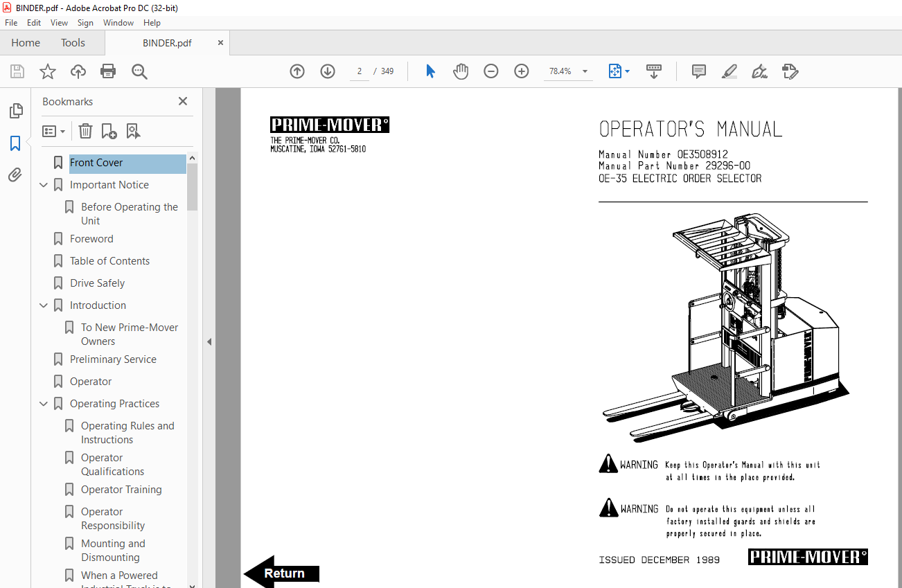Click the scrolling mode keyboard icon

(654, 71)
